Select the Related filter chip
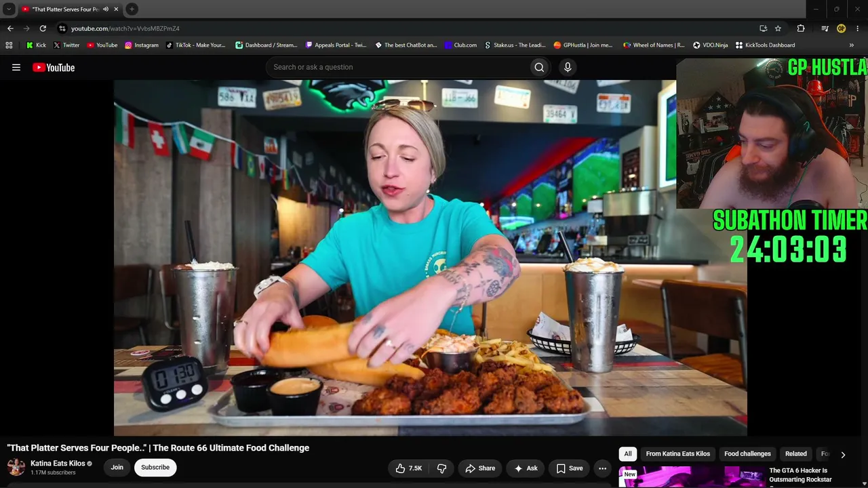Viewport: 868px width, 488px height. point(796,454)
